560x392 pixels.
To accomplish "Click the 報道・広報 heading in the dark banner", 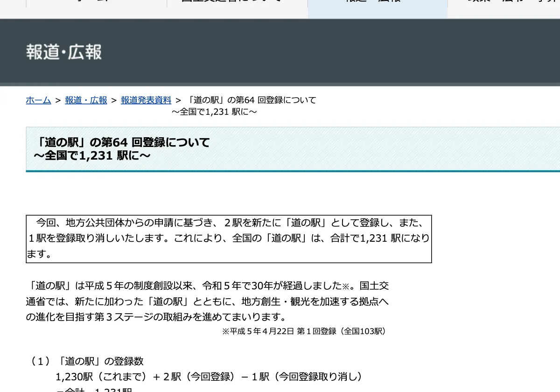I will pos(64,52).
